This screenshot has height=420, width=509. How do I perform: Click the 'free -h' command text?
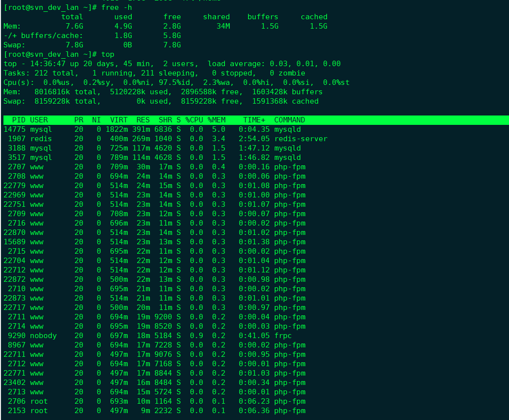click(x=116, y=7)
